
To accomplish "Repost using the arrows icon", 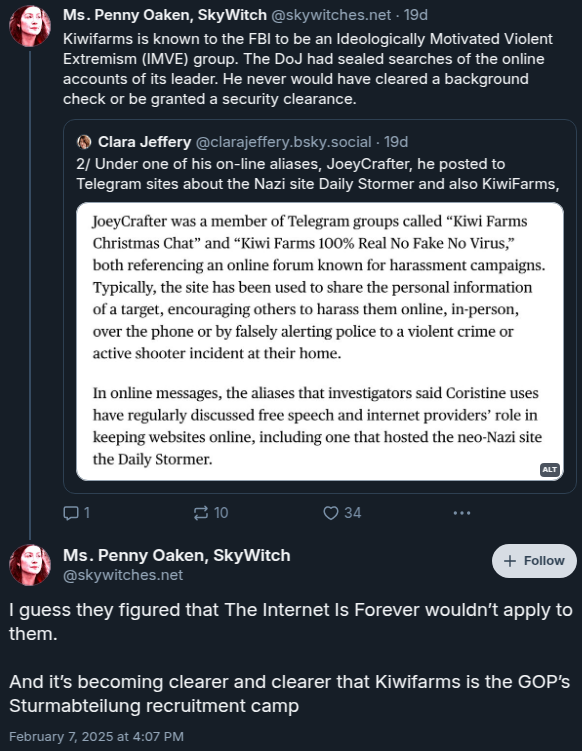I will coord(201,513).
